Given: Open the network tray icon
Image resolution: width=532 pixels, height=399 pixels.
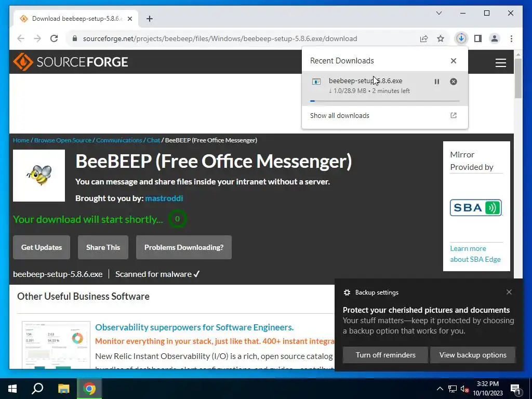Looking at the screenshot, I should point(453,389).
